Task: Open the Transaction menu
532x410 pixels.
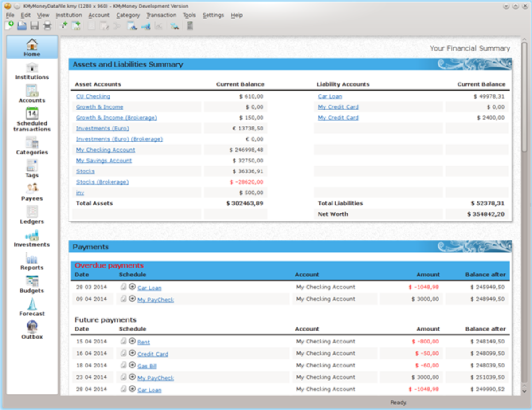Action: click(x=161, y=15)
